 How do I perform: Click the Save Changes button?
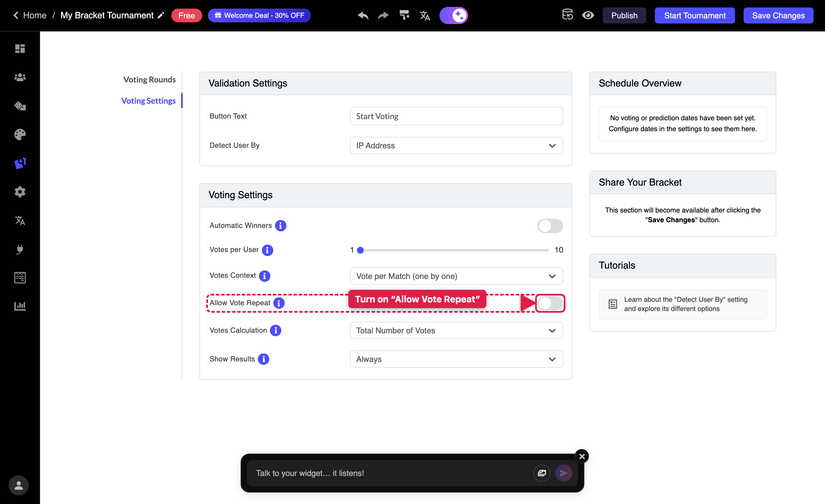(778, 15)
